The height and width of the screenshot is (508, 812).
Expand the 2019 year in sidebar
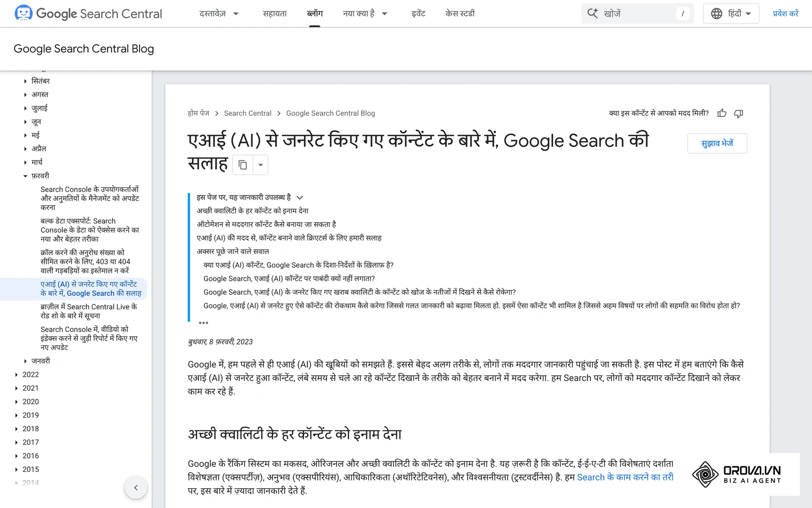[17, 416]
